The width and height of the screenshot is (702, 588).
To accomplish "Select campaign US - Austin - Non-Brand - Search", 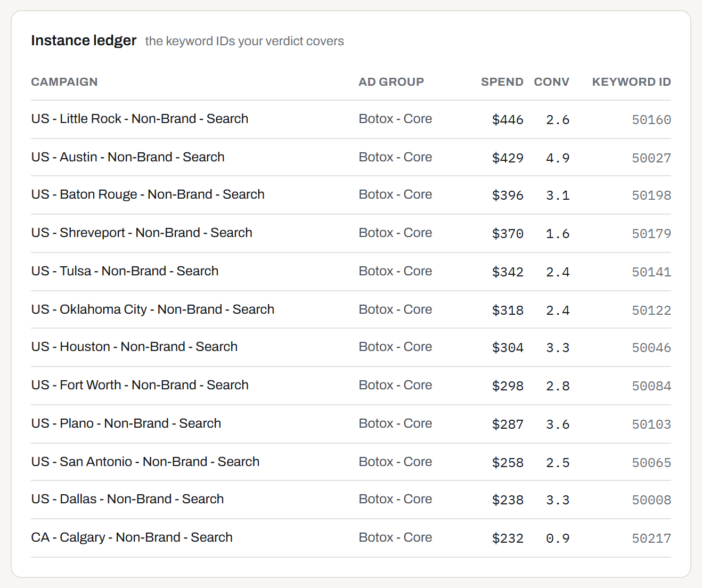I will pos(128,157).
